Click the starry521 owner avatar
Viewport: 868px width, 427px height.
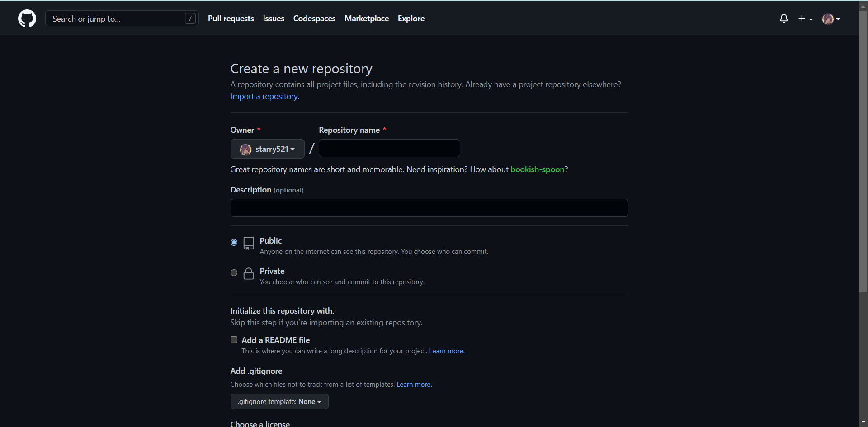click(x=246, y=150)
